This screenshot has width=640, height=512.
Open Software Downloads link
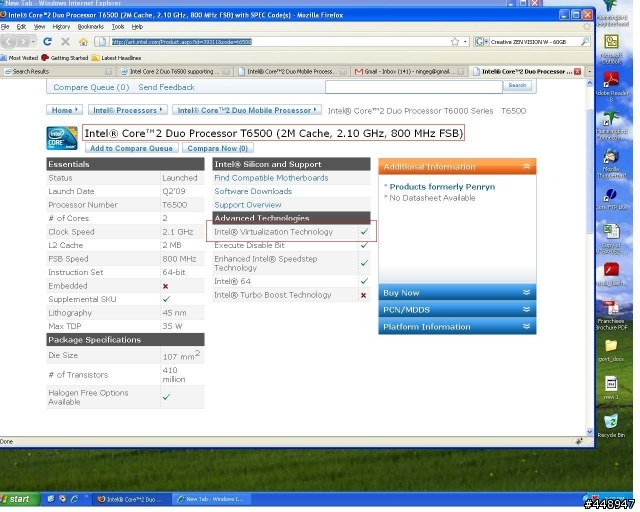pos(253,191)
